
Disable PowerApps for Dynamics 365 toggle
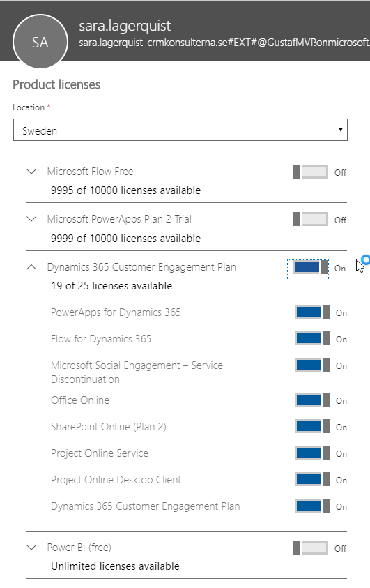pos(312,312)
